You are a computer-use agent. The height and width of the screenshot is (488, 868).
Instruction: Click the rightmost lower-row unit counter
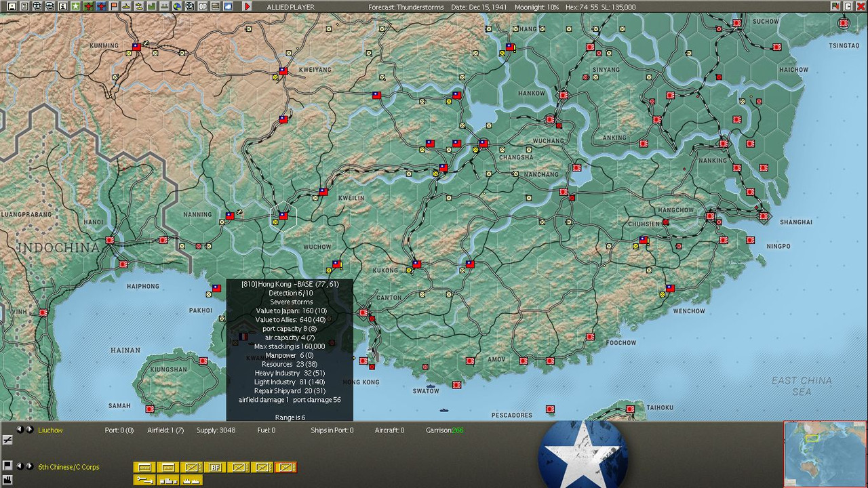191,480
